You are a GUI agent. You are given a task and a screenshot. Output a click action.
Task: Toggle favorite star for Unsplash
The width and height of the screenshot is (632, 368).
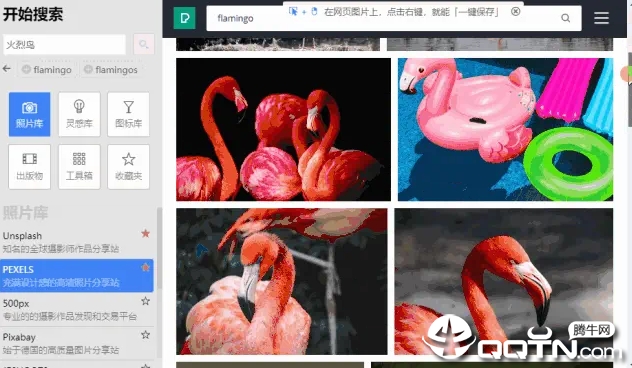[146, 233]
